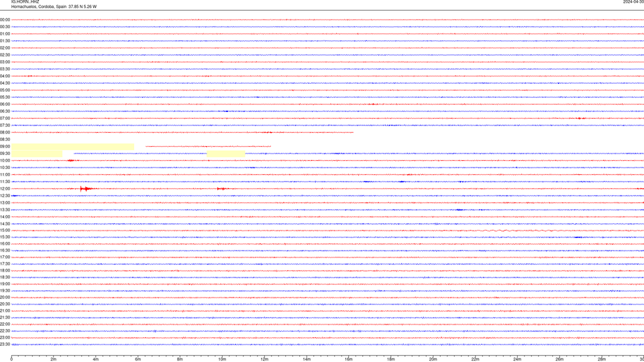Click the 26m tick on the minute axis
The width and height of the screenshot is (644, 362).
559,359
